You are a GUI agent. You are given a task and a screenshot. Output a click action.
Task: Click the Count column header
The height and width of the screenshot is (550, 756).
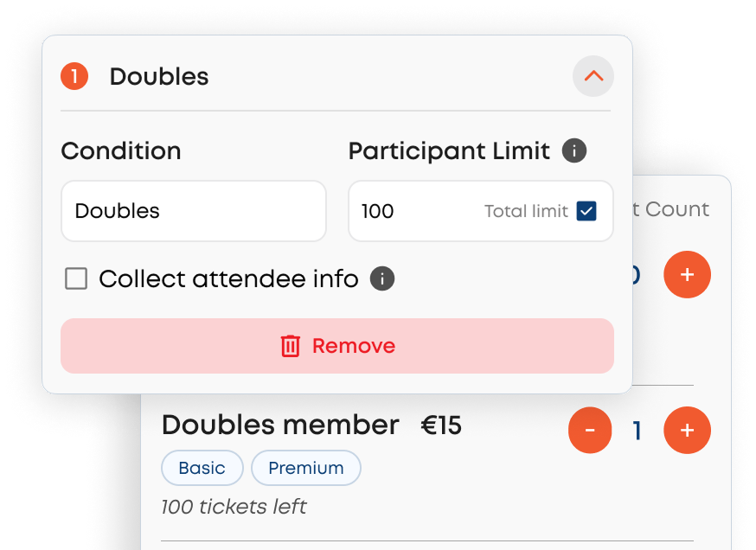[676, 209]
